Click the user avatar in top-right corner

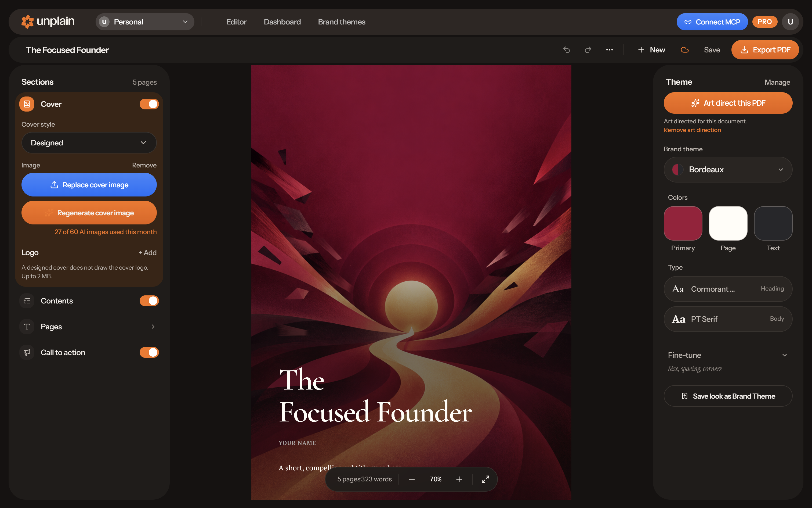coord(790,22)
